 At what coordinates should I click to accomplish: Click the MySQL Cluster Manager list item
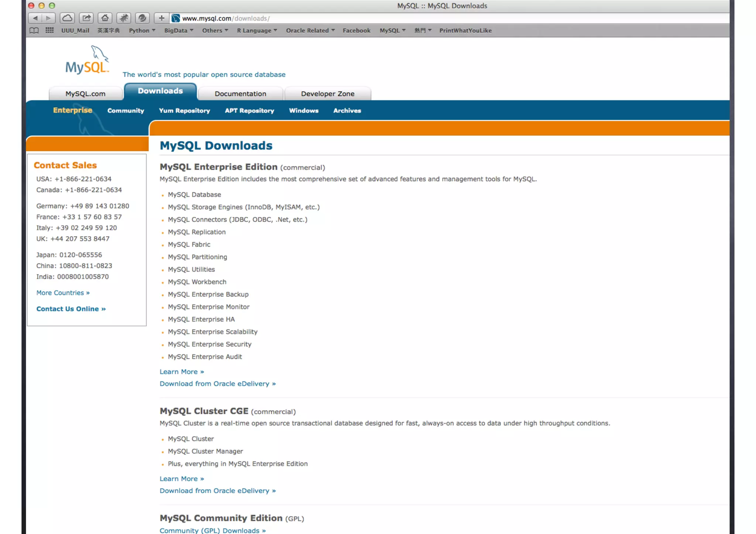tap(205, 451)
